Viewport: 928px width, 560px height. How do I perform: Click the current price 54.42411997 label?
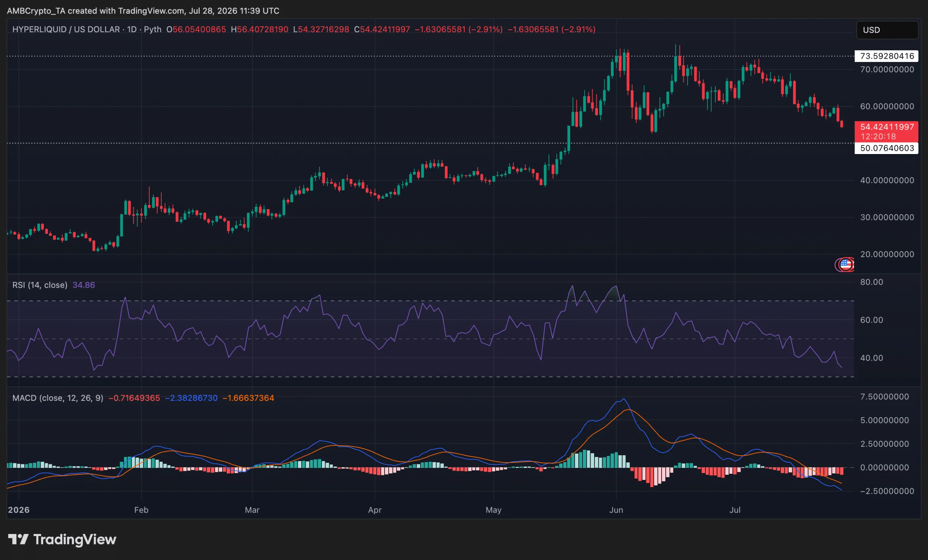pos(887,127)
